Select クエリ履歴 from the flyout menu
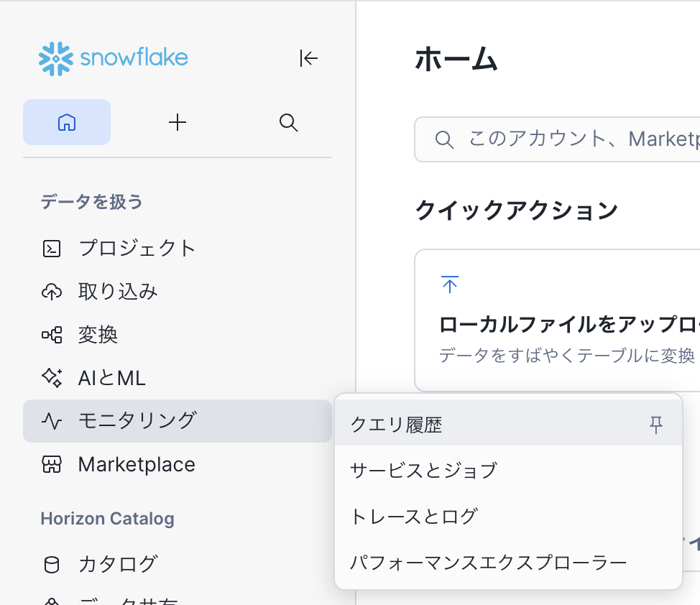 tap(396, 425)
